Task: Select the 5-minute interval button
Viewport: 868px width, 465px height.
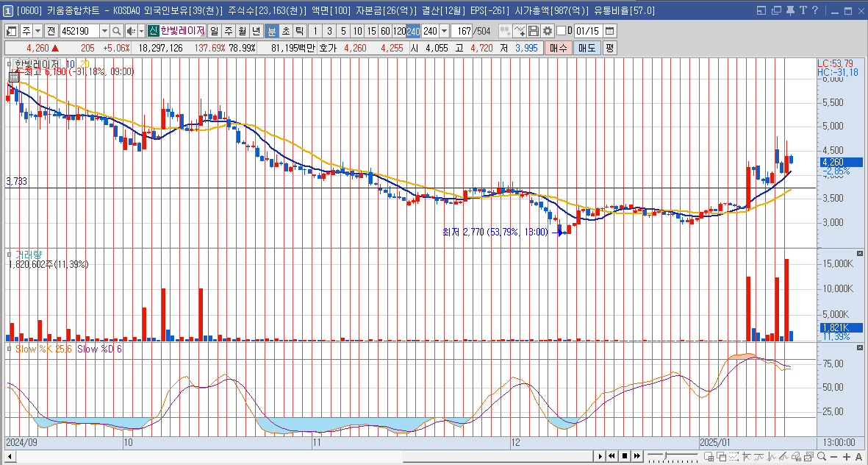Action: [x=344, y=31]
